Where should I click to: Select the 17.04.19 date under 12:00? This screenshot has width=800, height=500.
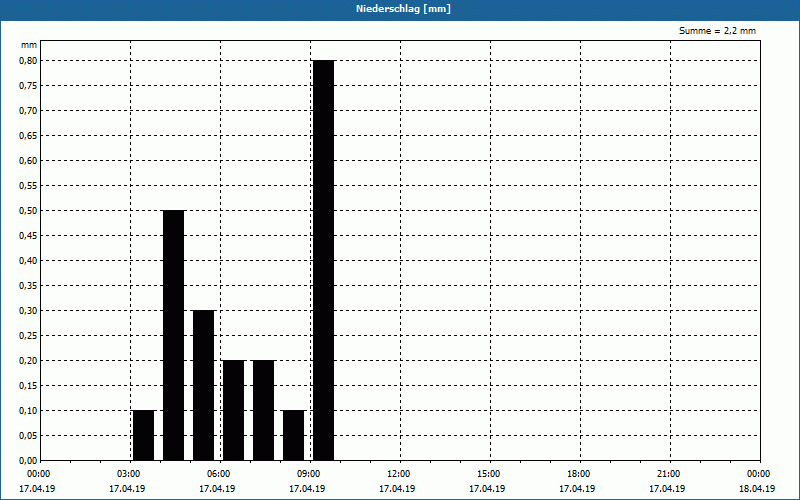click(397, 489)
